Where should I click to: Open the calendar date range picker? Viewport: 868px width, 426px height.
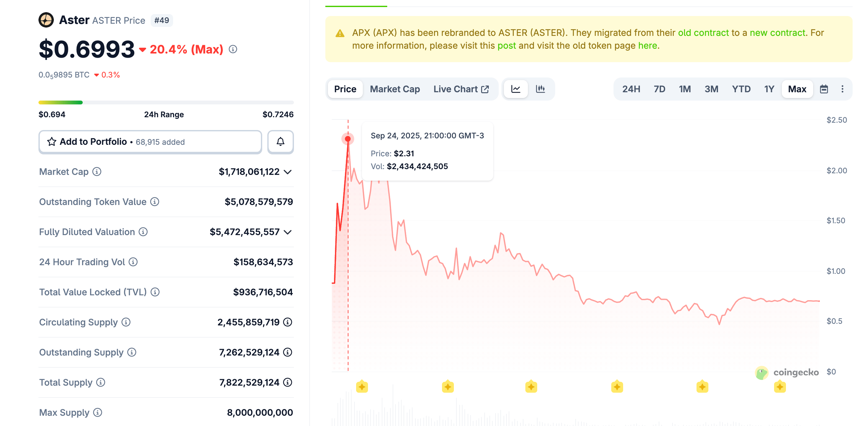tap(823, 89)
